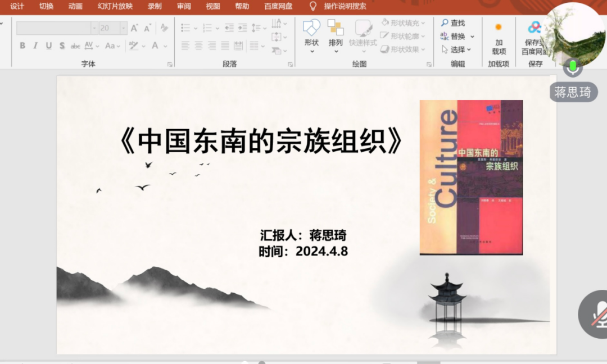Click the Shapes (形状) gallery icon
607x364 pixels.
click(311, 28)
